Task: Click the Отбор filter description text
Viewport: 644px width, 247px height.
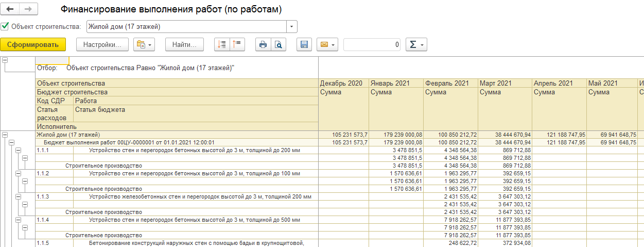Action: (x=135, y=68)
